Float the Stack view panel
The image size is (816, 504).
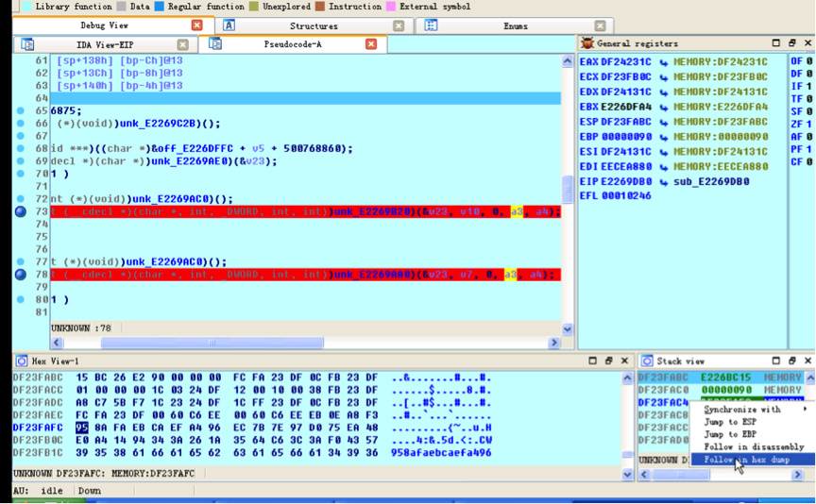pyautogui.click(x=792, y=361)
